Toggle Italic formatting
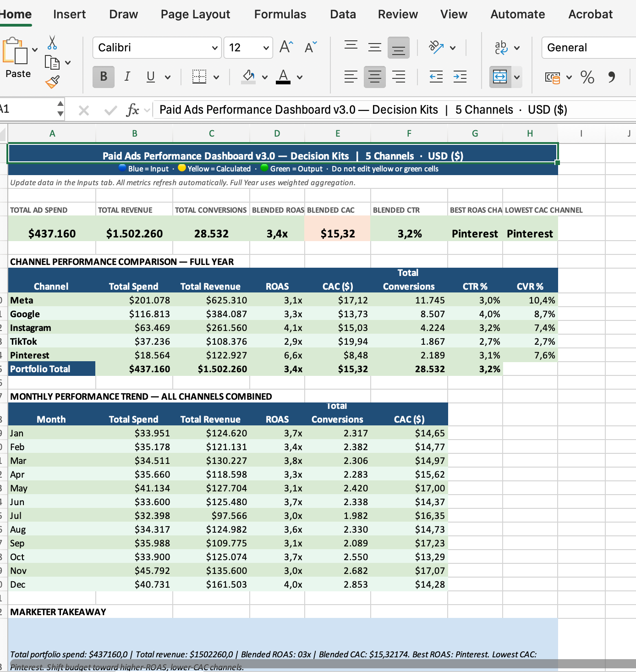Viewport: 636px width, 672px height. tap(127, 77)
